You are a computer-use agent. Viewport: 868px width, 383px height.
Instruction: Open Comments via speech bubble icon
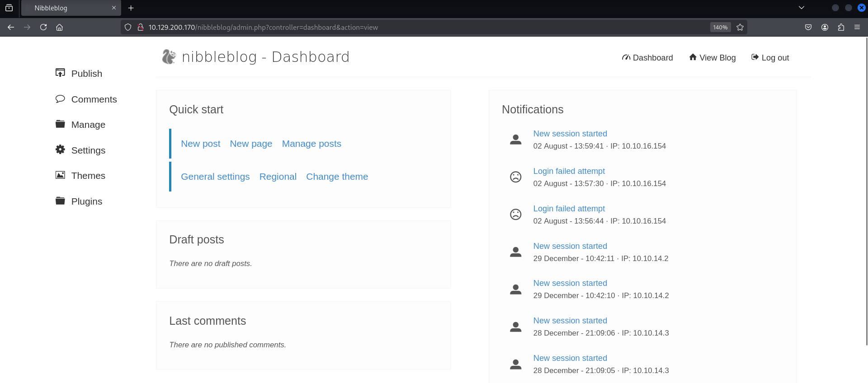coord(60,99)
